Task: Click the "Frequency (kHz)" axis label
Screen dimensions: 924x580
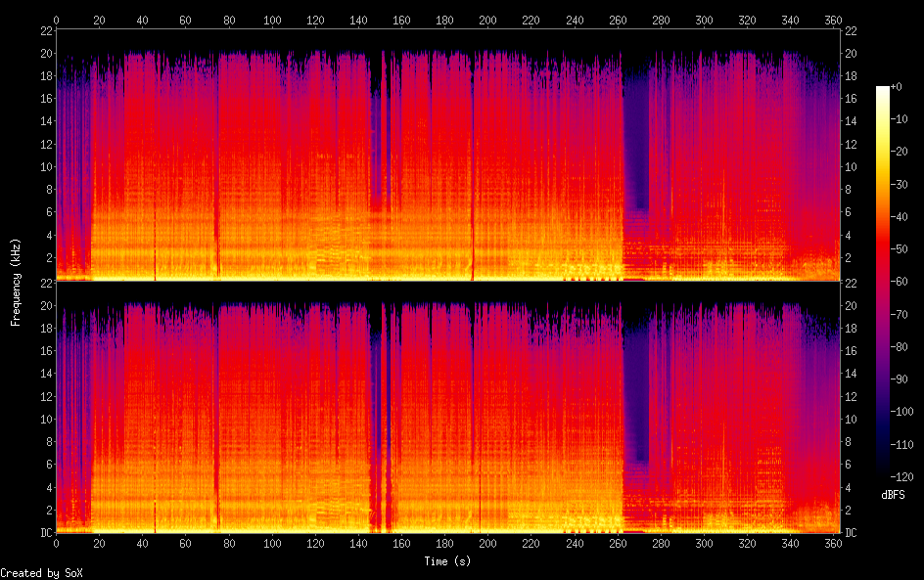Action: coord(16,282)
